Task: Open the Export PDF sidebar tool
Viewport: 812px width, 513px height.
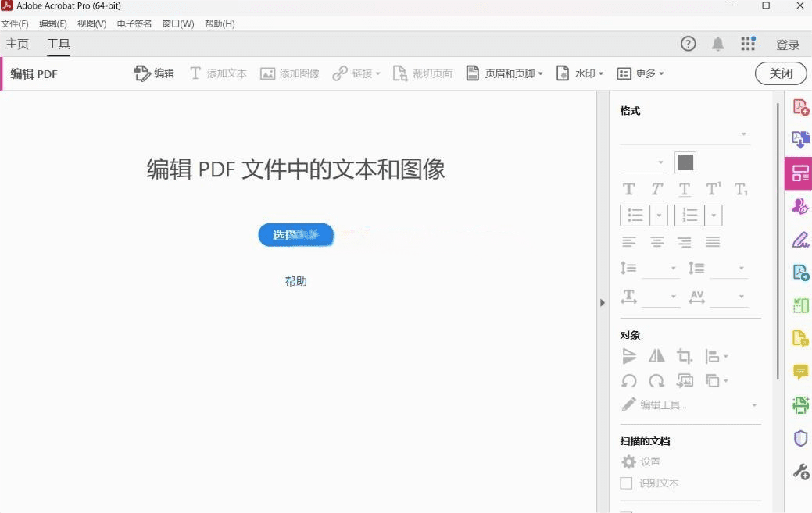Action: (800, 139)
